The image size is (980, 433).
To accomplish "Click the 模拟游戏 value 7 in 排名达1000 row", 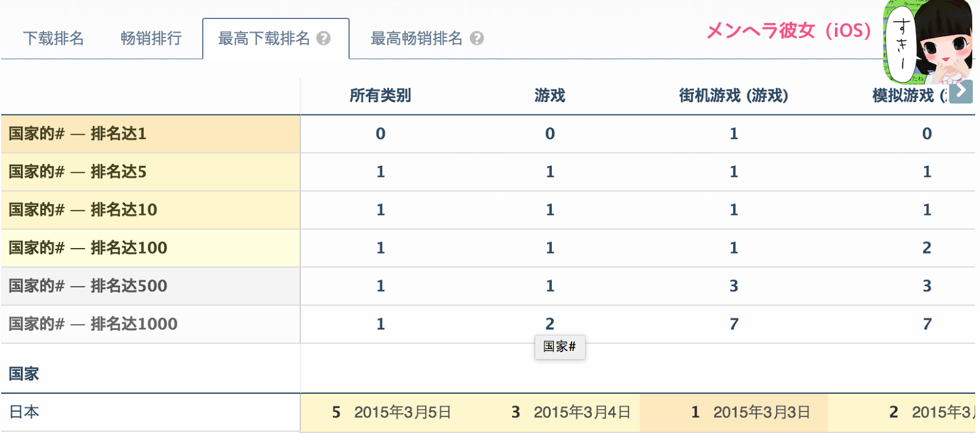I will pos(927,323).
